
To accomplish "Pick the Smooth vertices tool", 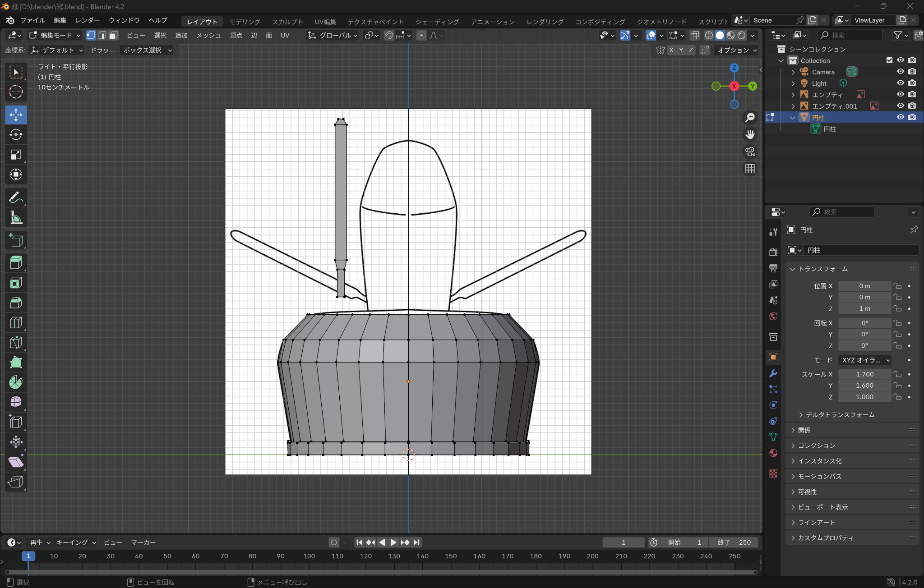I will (16, 402).
